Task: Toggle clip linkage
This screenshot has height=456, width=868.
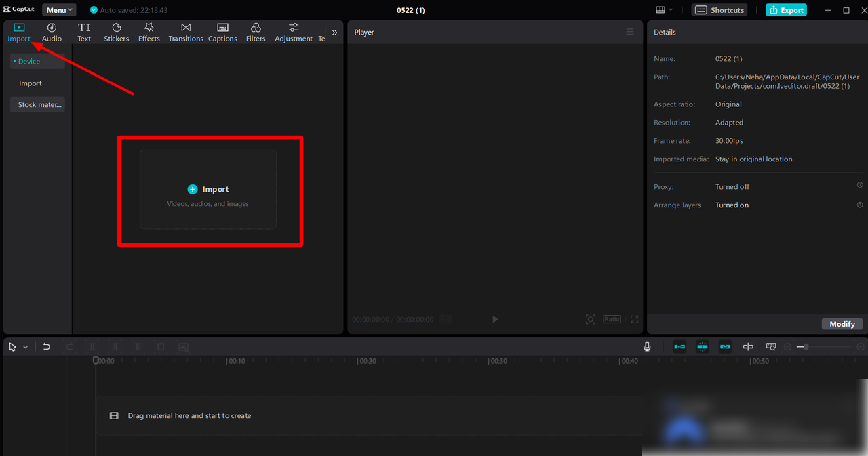Action: point(725,346)
